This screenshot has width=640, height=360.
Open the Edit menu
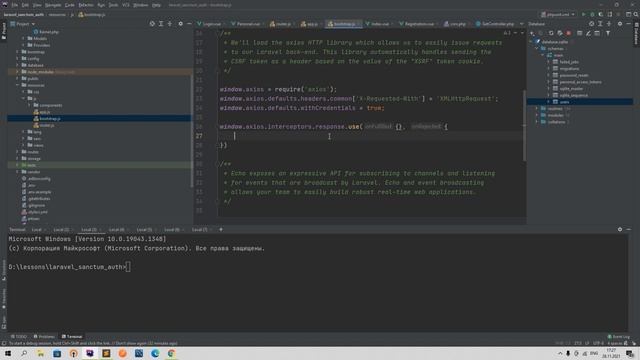tap(25, 5)
